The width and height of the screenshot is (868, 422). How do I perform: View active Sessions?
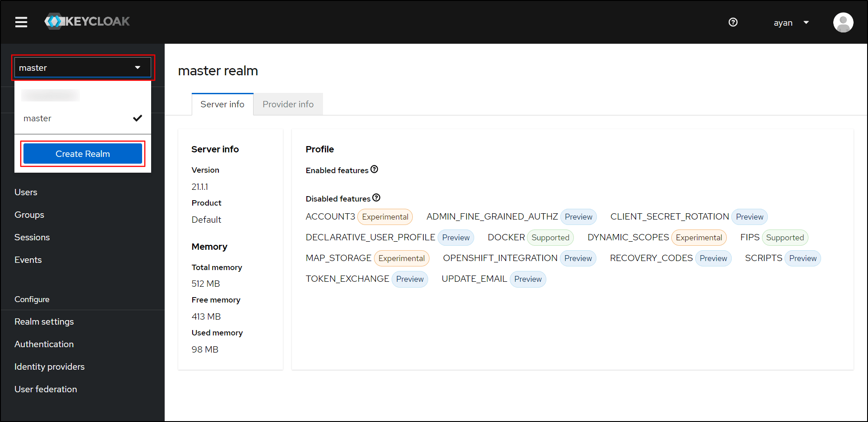point(32,237)
